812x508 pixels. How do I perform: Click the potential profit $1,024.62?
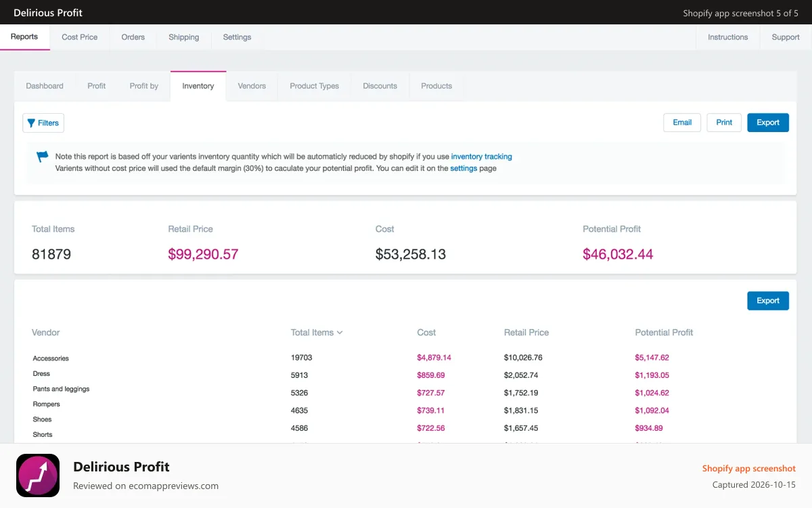click(652, 393)
